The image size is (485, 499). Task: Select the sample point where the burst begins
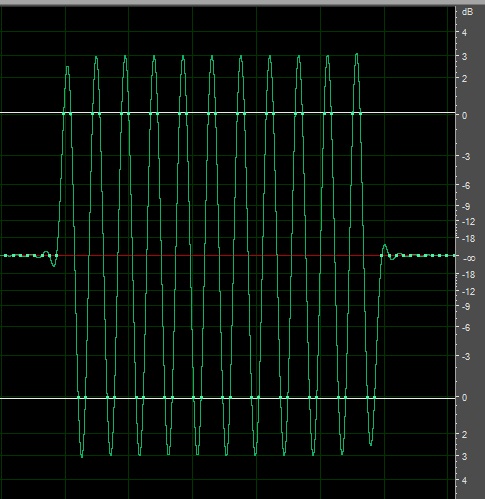coord(56,256)
